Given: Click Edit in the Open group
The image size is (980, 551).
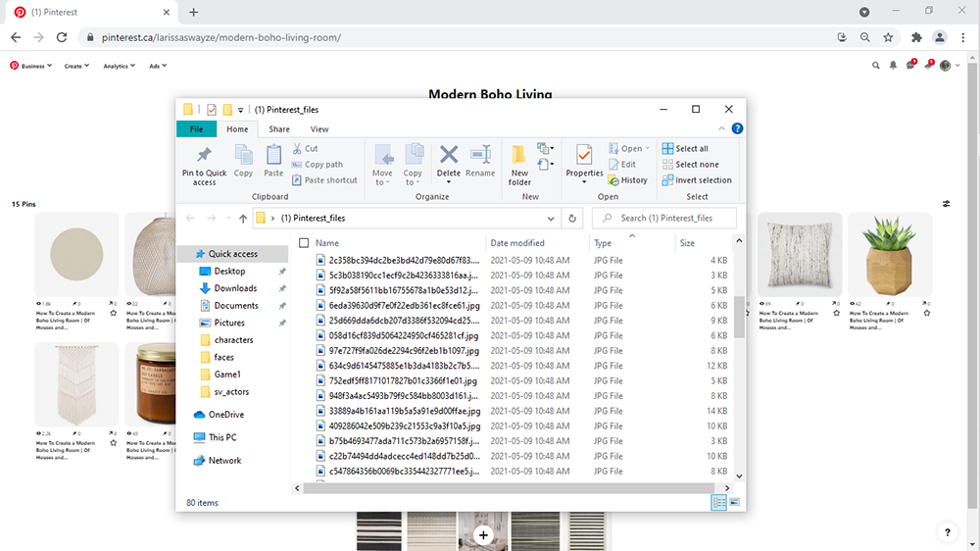Looking at the screenshot, I should point(622,164).
